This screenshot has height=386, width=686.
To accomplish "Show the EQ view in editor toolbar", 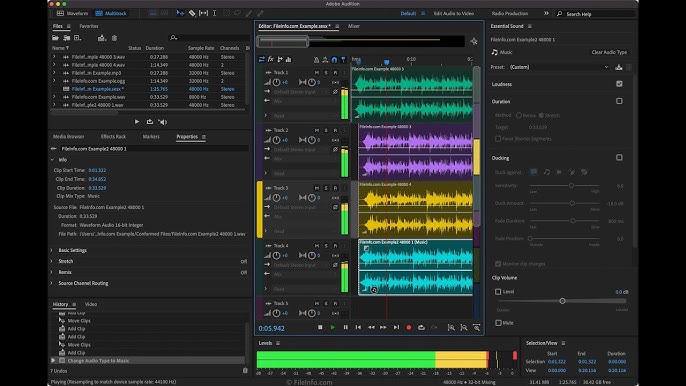I will coord(289,60).
